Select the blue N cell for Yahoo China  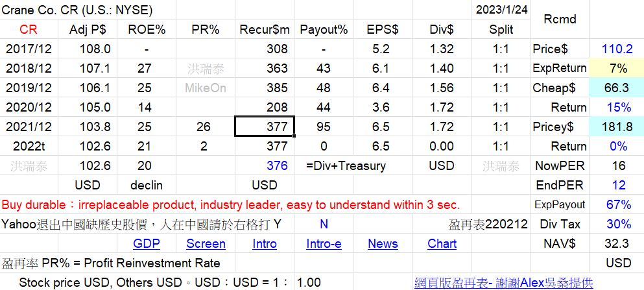click(324, 224)
